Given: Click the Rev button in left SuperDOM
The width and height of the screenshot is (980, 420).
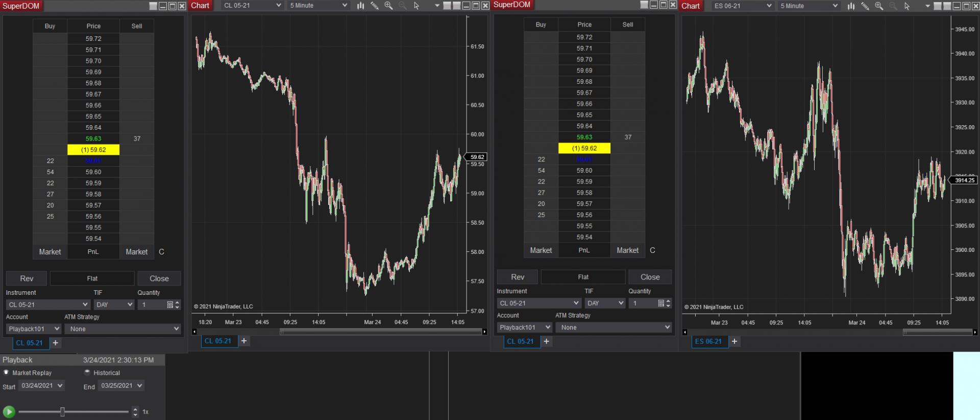Looking at the screenshot, I should (x=27, y=278).
